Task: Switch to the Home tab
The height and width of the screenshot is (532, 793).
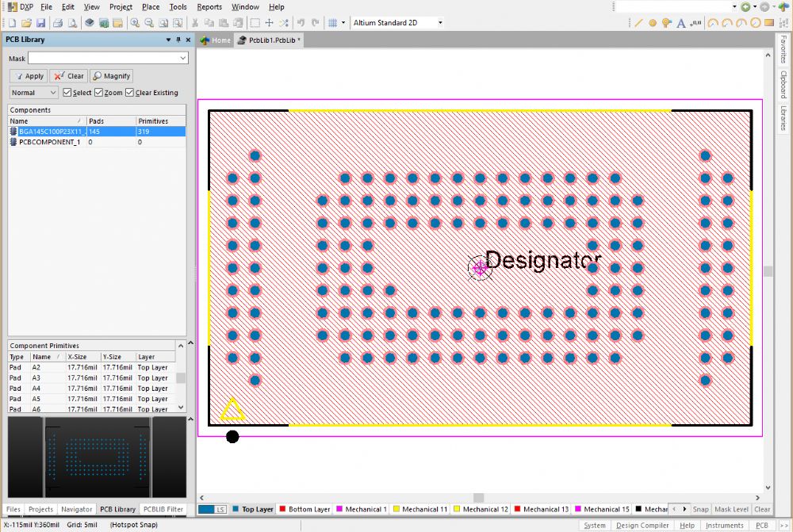Action: click(216, 40)
